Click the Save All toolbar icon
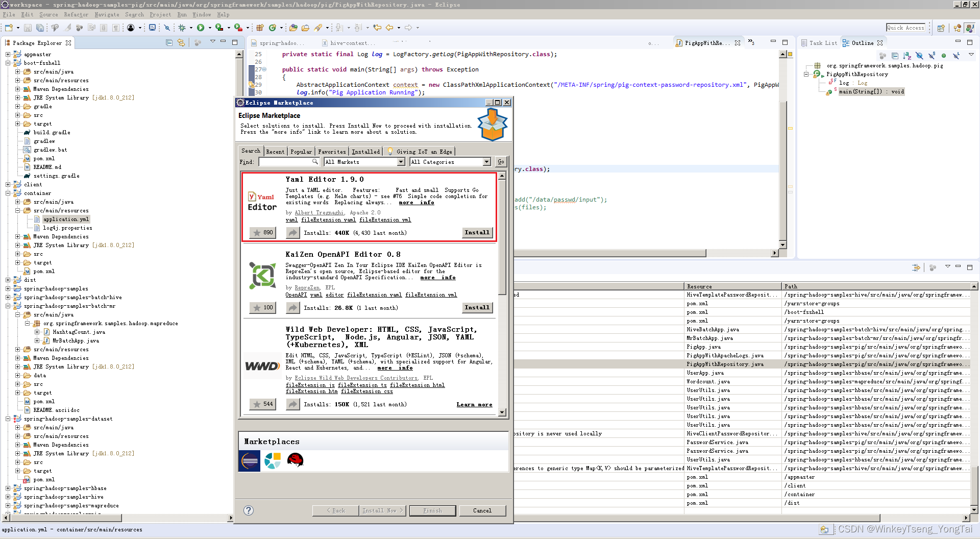This screenshot has height=539, width=980. pyautogui.click(x=40, y=28)
